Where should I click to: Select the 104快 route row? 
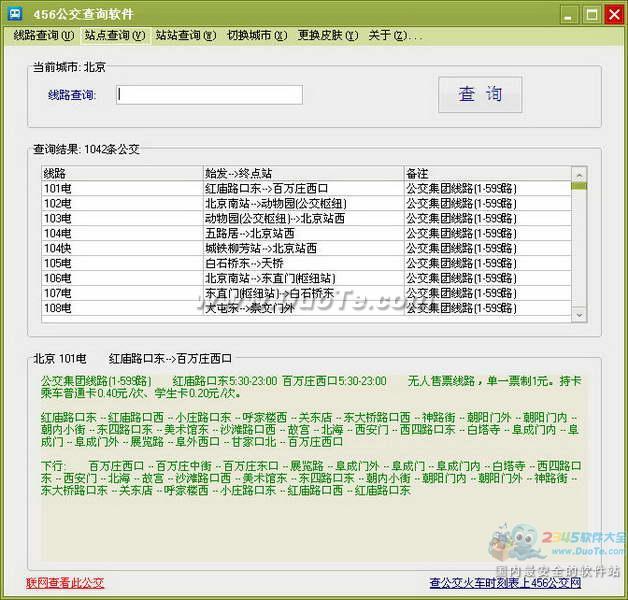(306, 248)
